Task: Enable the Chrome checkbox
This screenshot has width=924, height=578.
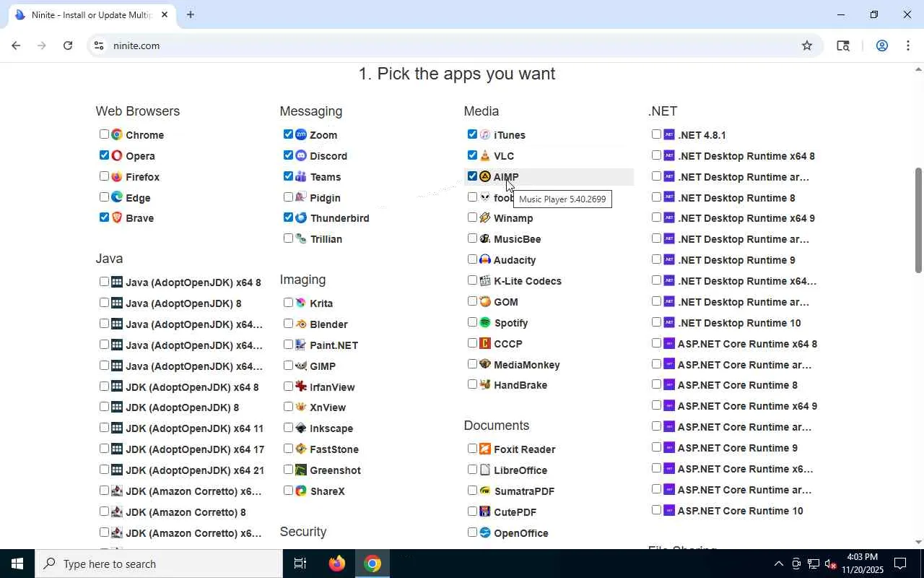Action: tap(104, 134)
